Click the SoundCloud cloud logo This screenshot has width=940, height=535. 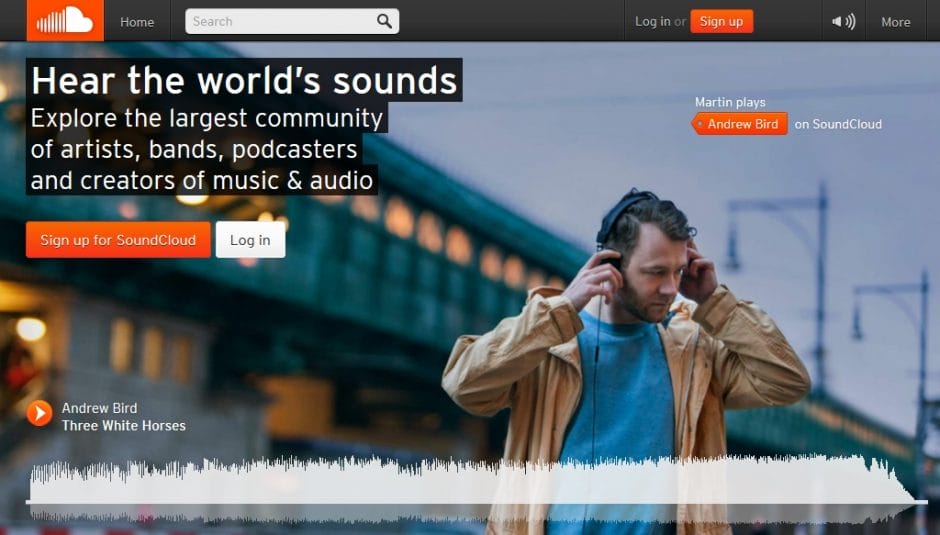tap(65, 20)
